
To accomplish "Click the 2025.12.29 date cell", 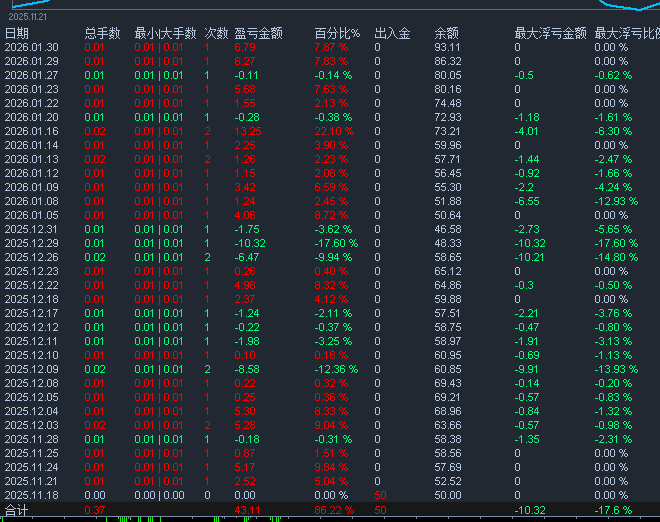I will [31, 243].
